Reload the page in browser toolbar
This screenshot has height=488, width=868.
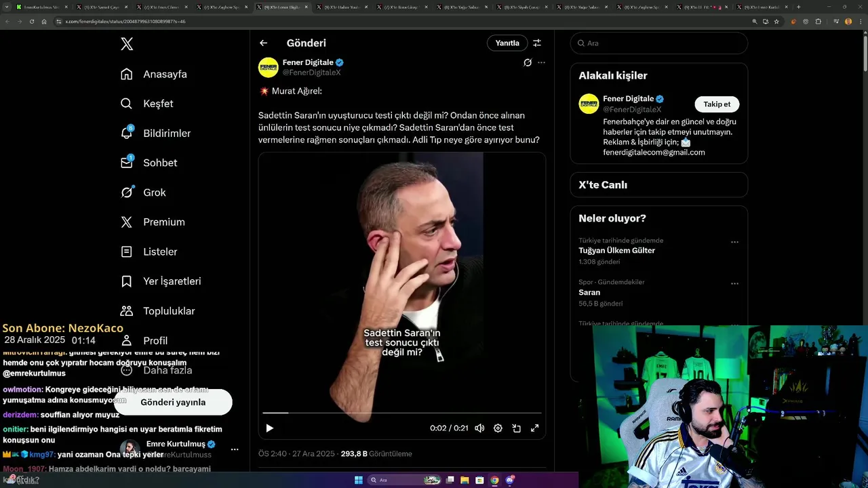point(31,21)
